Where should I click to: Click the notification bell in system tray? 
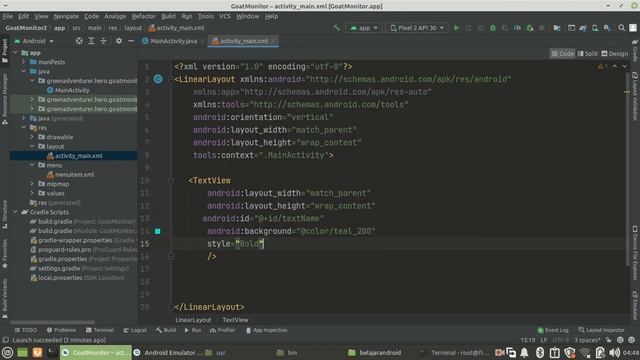pos(524,352)
